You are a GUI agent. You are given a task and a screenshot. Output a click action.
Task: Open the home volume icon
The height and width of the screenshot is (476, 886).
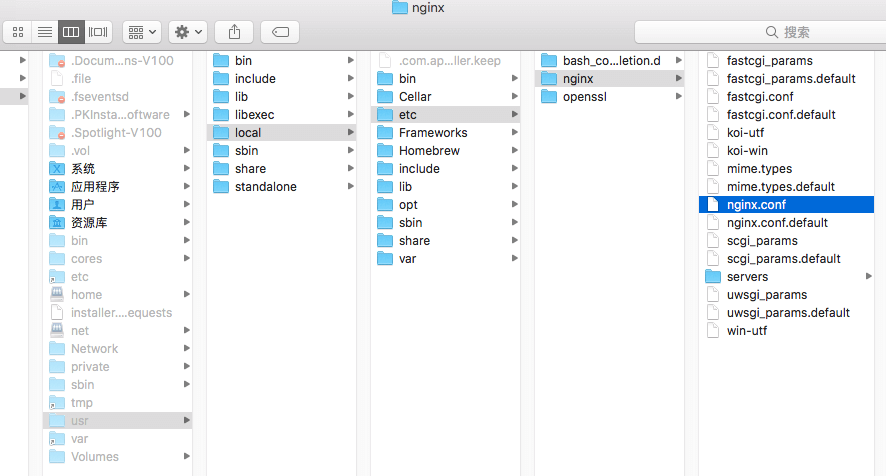pos(57,295)
